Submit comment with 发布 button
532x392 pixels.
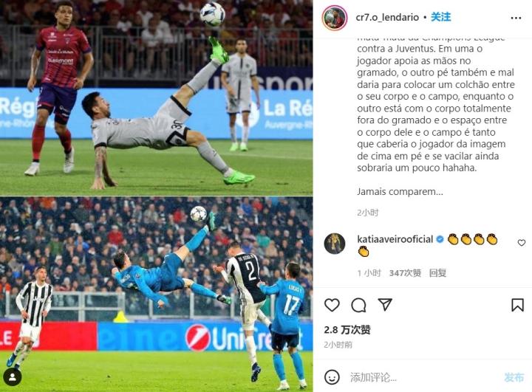coord(514,377)
